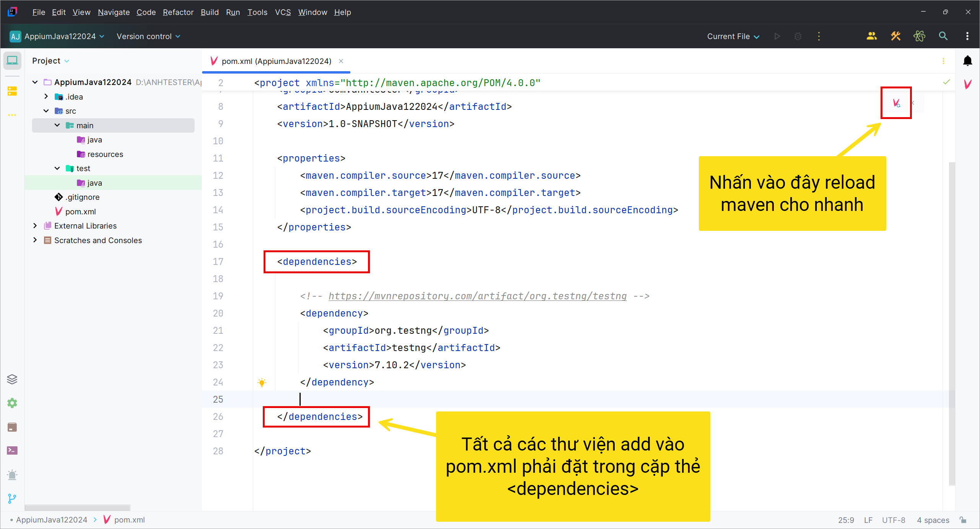Open IDE settings kebab menu in toolbar
The image size is (980, 529).
[x=967, y=36]
